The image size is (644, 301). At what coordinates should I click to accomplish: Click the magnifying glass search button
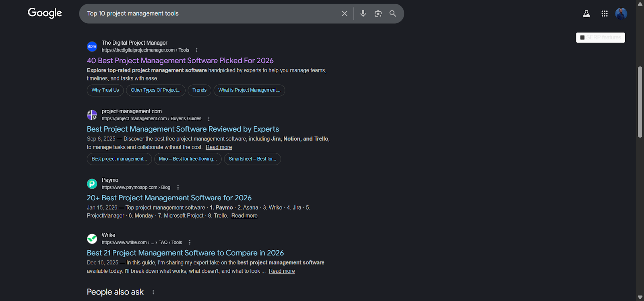pos(393,14)
